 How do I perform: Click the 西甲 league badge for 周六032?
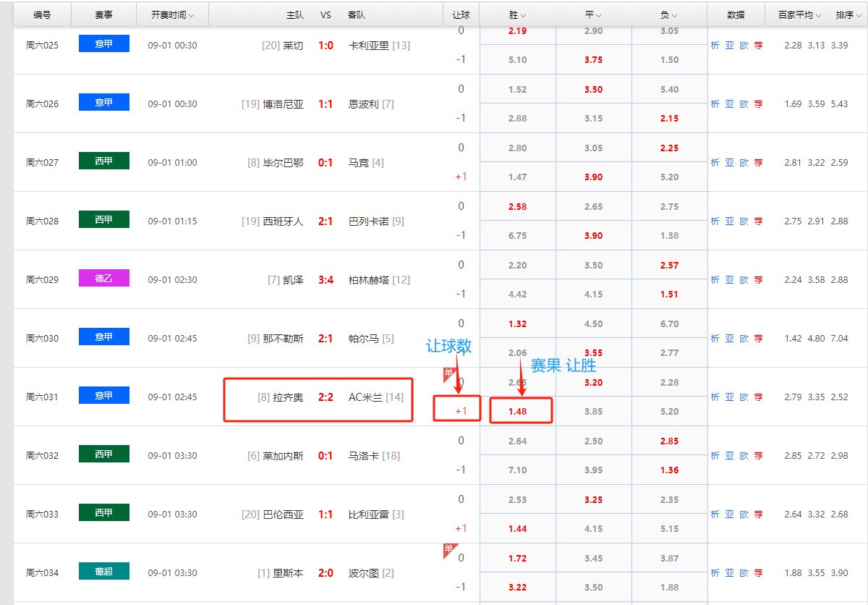click(x=103, y=454)
